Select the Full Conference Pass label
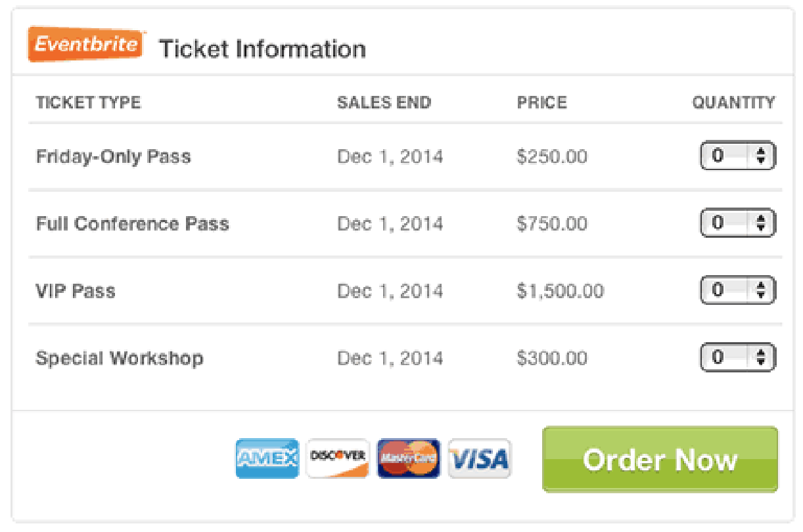 coord(132,224)
